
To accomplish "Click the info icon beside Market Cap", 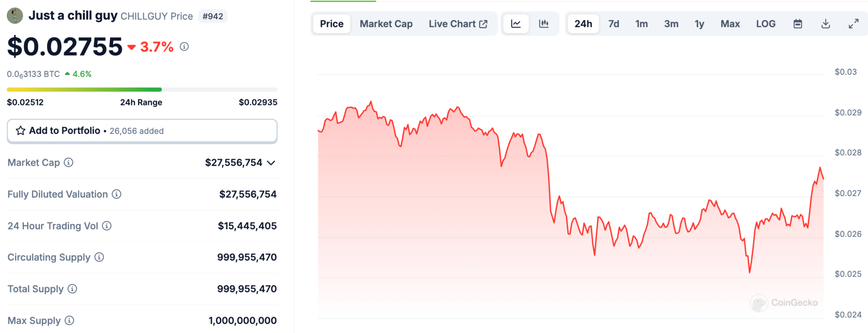I will point(69,162).
